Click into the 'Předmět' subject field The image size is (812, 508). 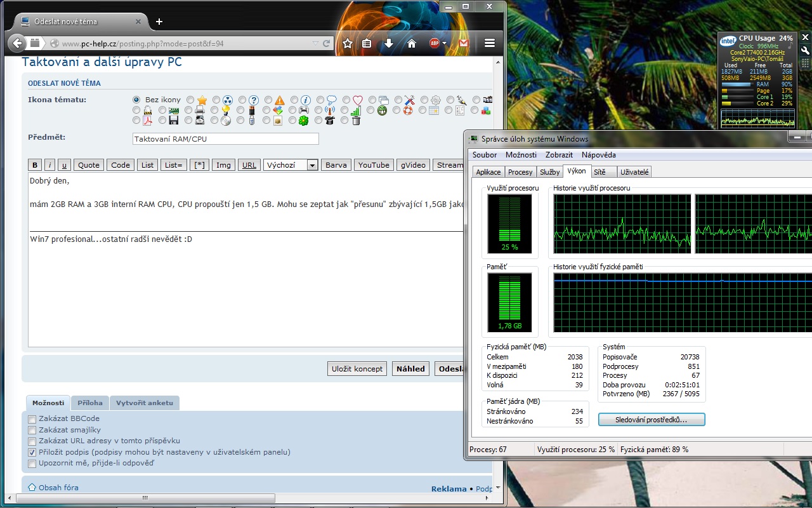click(225, 138)
